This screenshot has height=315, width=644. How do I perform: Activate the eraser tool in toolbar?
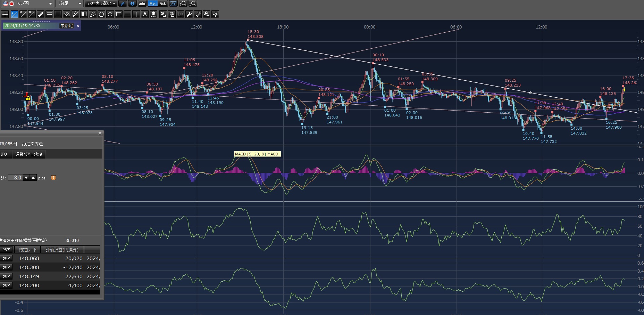(198, 14)
